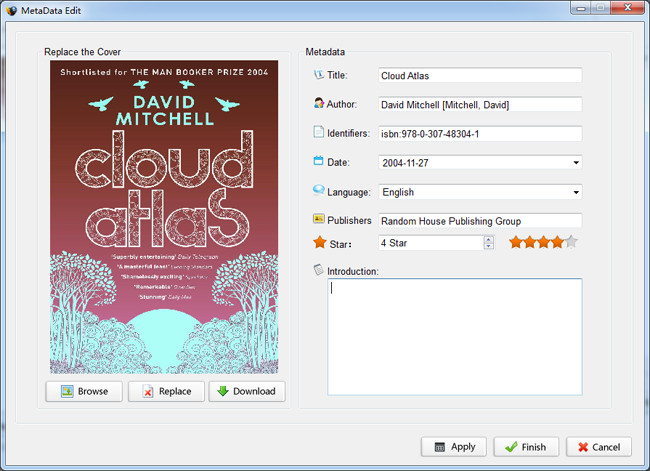
Task: Click the orange Star label icon
Action: [320, 242]
